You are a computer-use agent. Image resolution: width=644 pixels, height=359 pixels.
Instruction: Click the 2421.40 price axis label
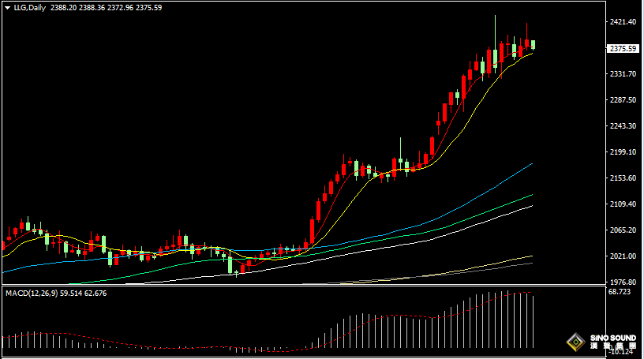[623, 22]
